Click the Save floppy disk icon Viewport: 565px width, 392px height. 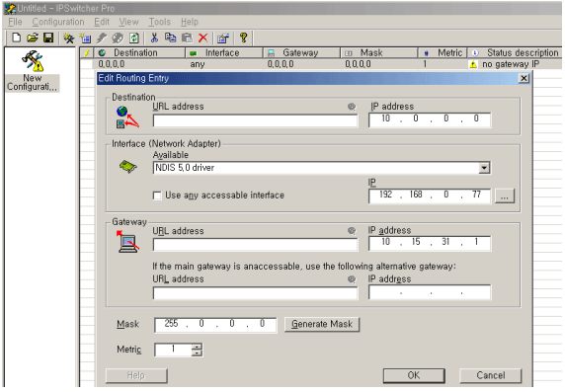[48, 38]
